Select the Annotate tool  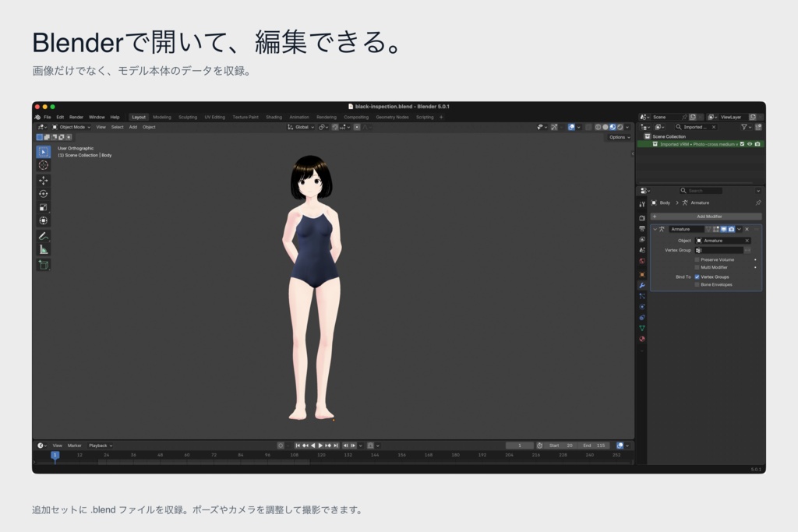tap(44, 236)
